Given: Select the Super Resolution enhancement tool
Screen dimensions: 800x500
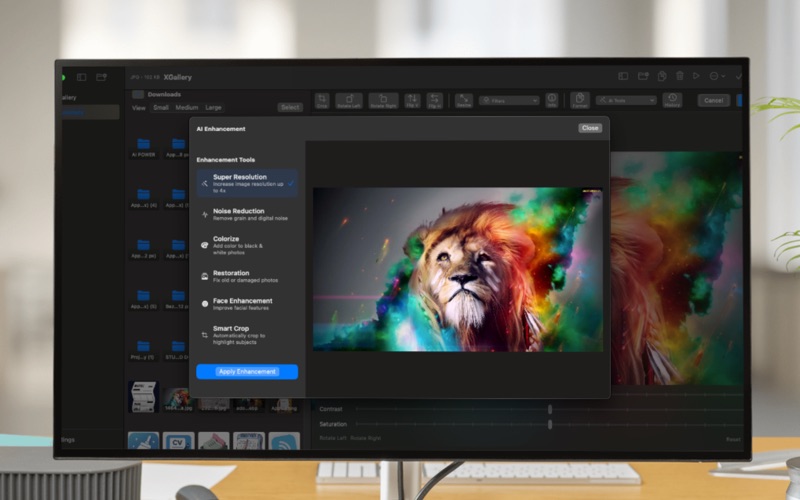Looking at the screenshot, I should (x=247, y=183).
